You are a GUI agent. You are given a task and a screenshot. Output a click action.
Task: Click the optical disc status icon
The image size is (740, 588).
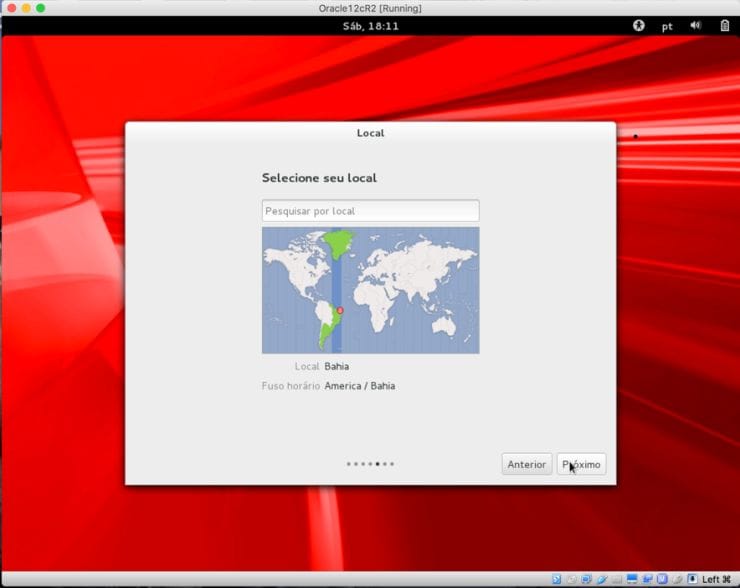pos(572,579)
